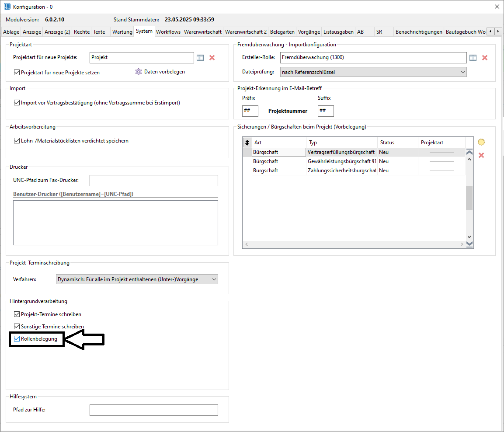Open lookup table for Ersteller-Rolle
The height and width of the screenshot is (432, 504).
pyautogui.click(x=473, y=58)
